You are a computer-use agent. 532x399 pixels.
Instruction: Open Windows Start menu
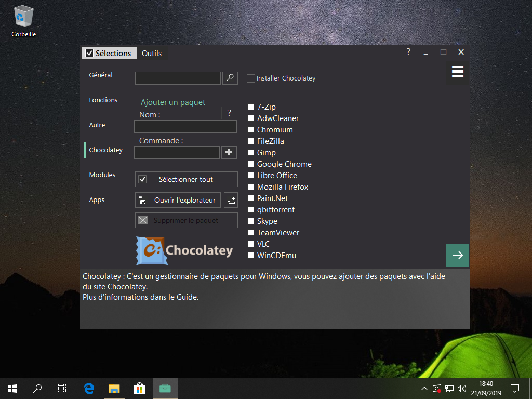pyautogui.click(x=12, y=389)
